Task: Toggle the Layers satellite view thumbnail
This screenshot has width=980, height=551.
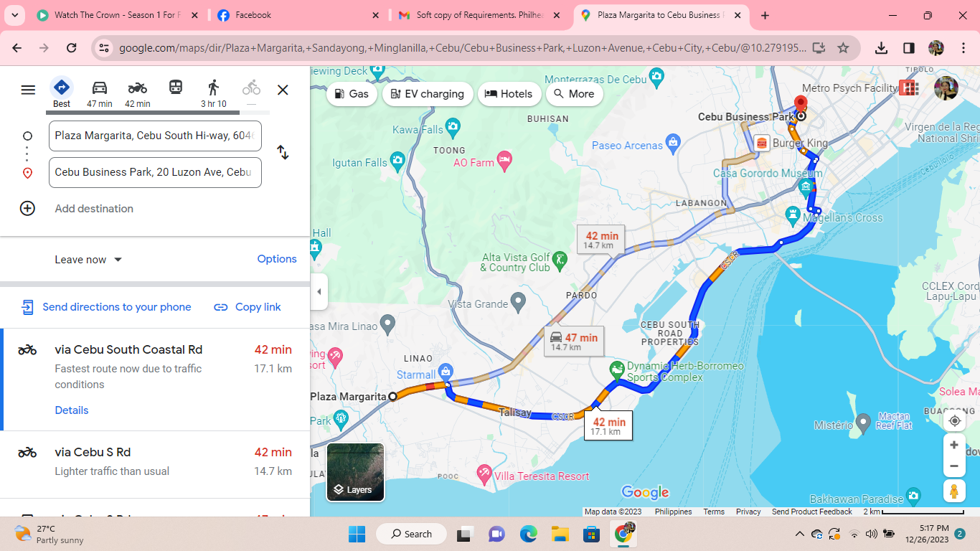Action: (x=355, y=471)
